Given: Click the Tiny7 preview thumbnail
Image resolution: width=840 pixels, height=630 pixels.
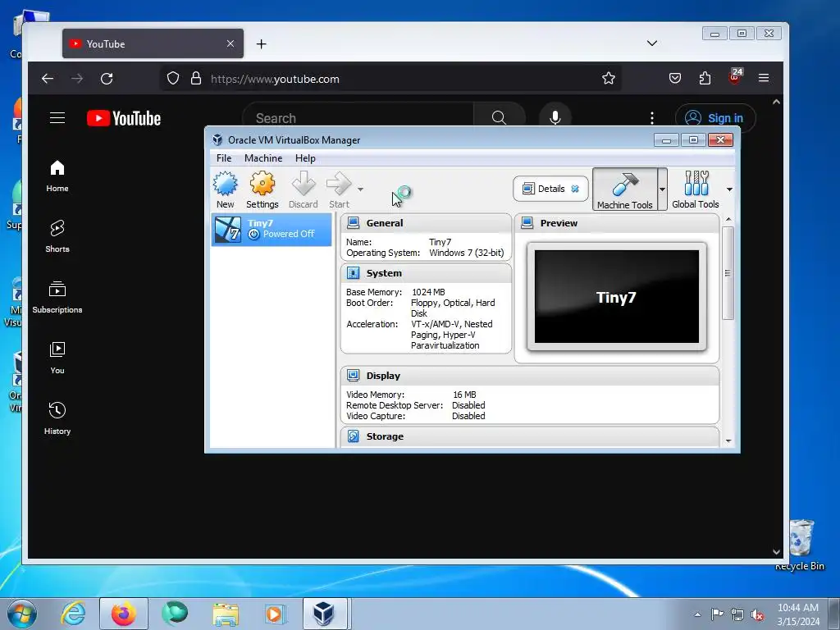Looking at the screenshot, I should (617, 297).
